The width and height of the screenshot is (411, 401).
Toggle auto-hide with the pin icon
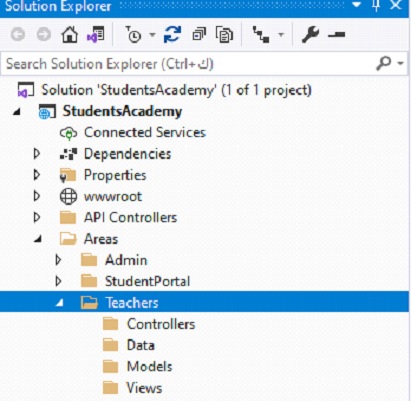pyautogui.click(x=376, y=5)
